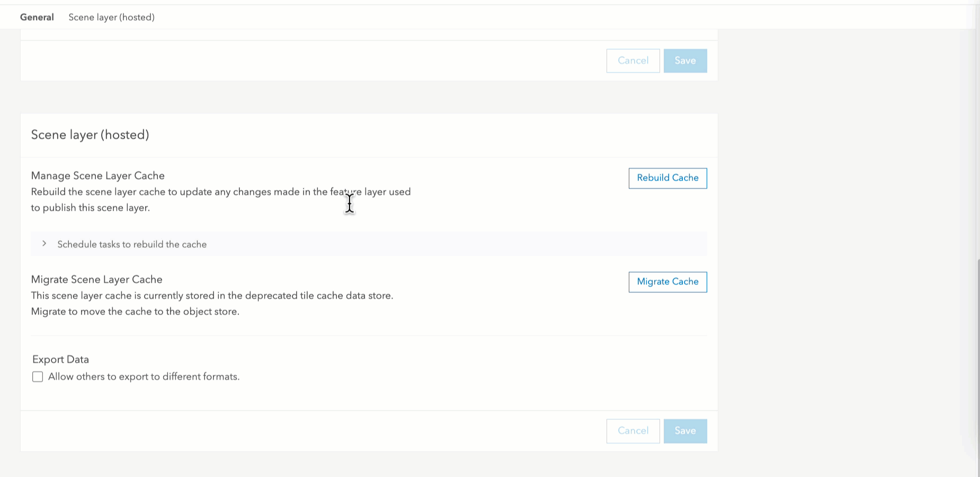Click the Rebuild Cache button
This screenshot has width=980, height=477.
coord(667,178)
